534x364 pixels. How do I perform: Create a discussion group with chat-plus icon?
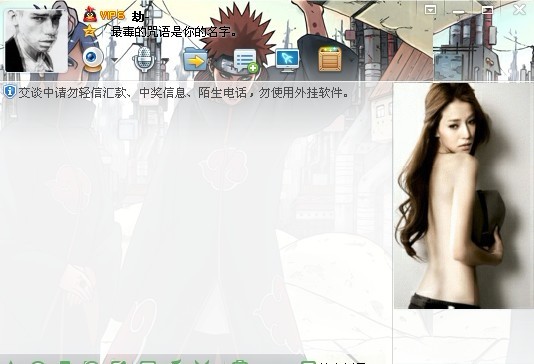click(245, 61)
